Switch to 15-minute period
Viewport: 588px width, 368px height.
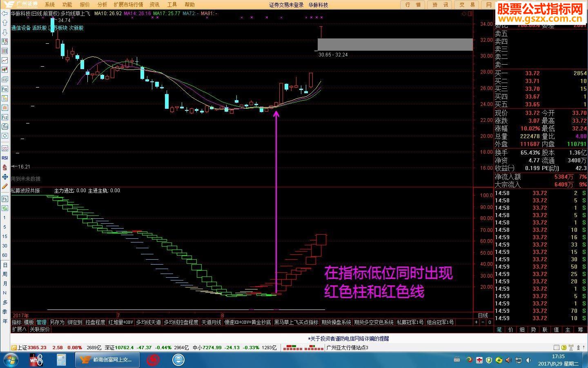5,236
